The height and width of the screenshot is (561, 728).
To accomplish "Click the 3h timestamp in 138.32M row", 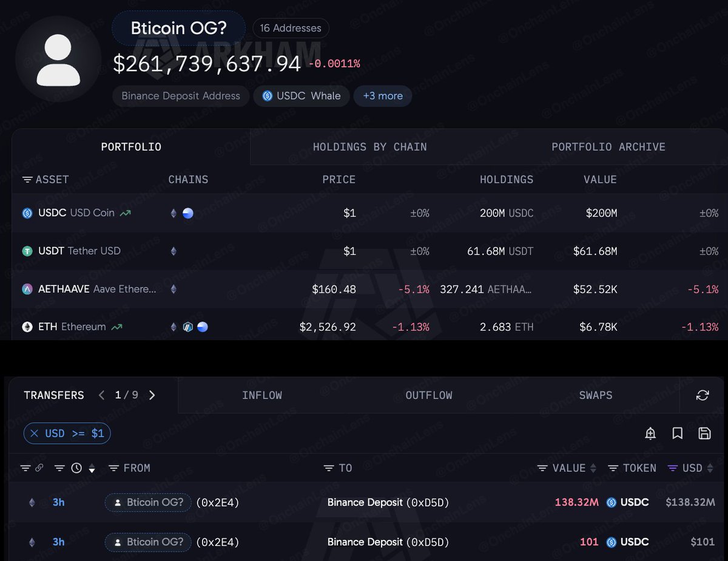I will (59, 502).
